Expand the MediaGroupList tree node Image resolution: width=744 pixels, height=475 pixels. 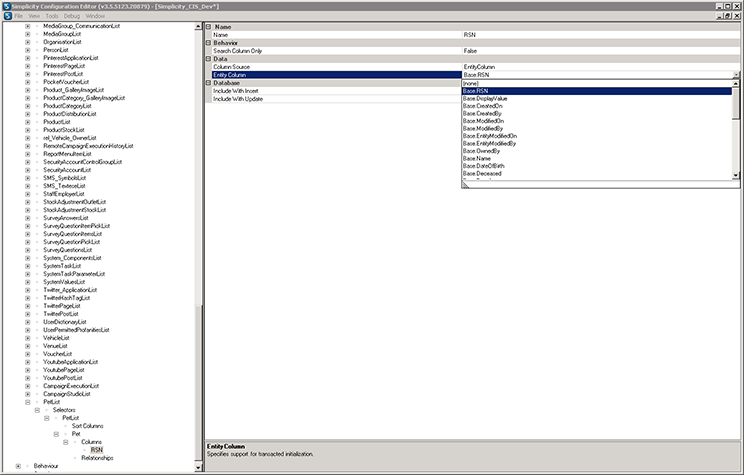coord(28,34)
